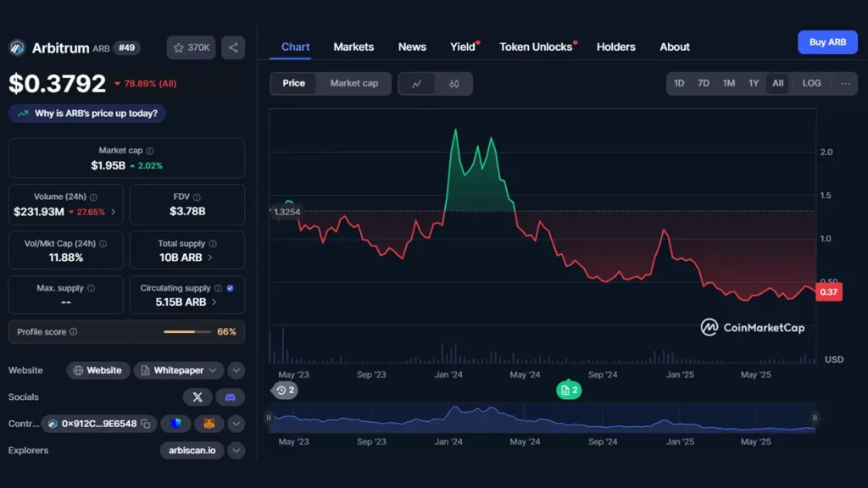Switch to the Holders tab
The image size is (868, 488).
(616, 47)
